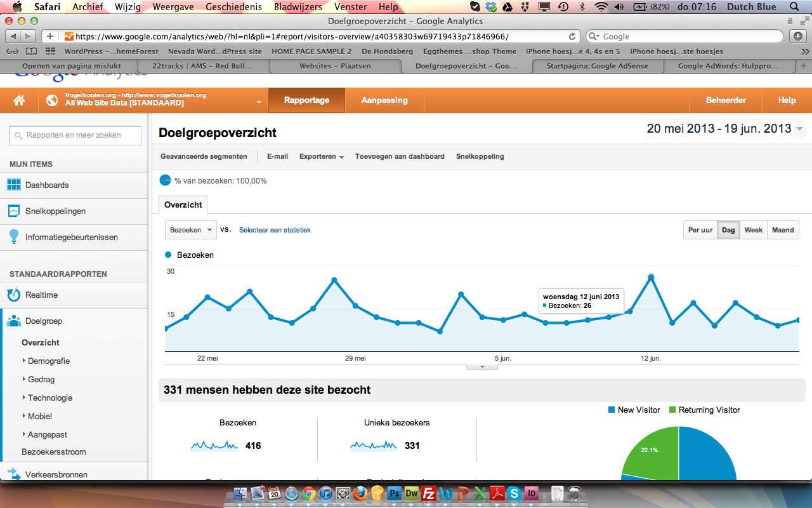The height and width of the screenshot is (508, 812).
Task: Open Google Drive menu bar icon
Action: click(509, 7)
